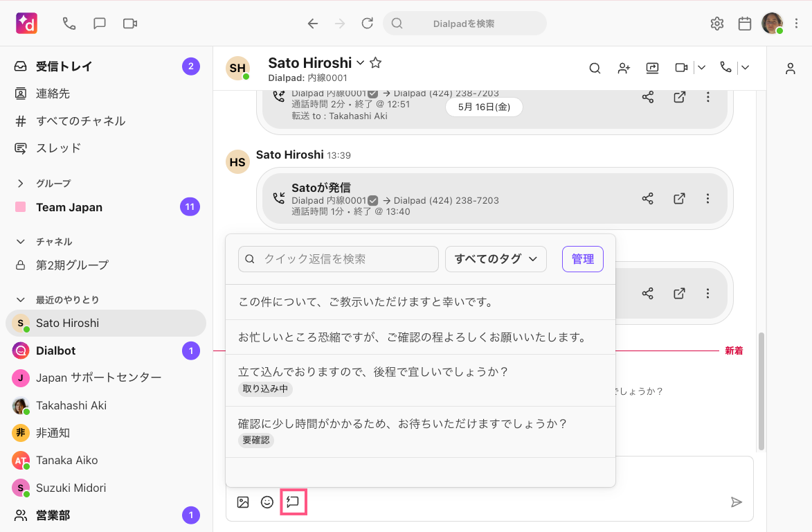This screenshot has width=812, height=532.
Task: Start video call from conversation header
Action: pyautogui.click(x=681, y=67)
